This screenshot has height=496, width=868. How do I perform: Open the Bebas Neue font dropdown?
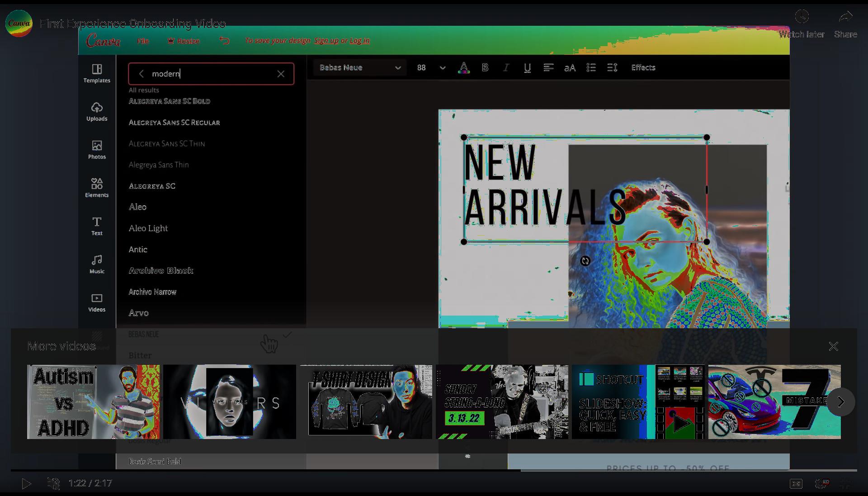pos(360,68)
